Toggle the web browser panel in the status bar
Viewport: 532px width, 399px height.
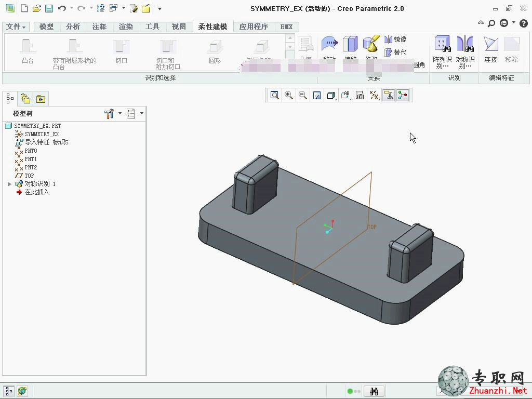[x=22, y=391]
